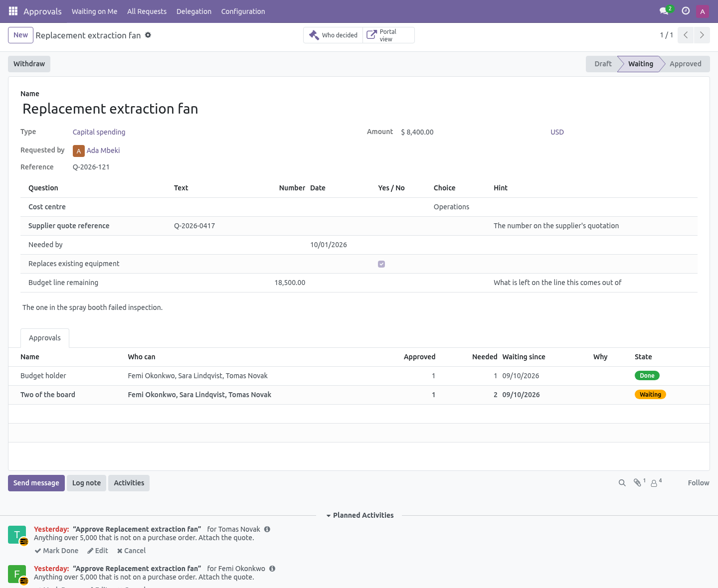Withdraw the approval request
The image size is (718, 588).
[29, 64]
